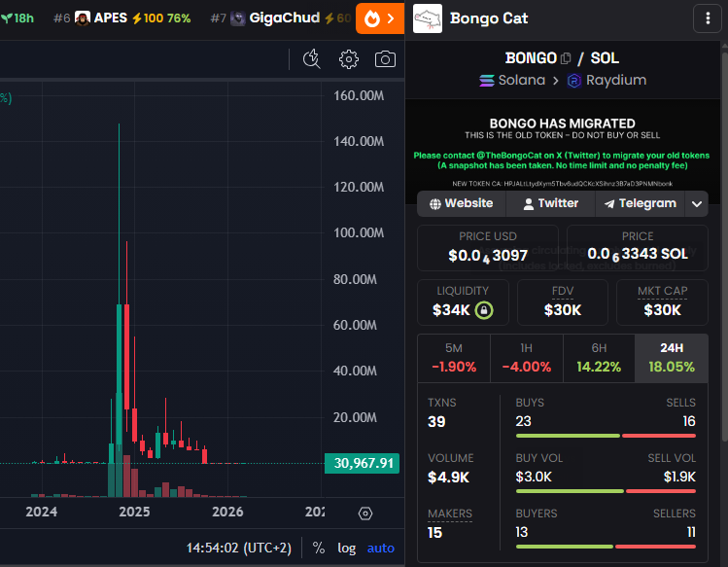Toggle percentage scale on chart
The image size is (728, 567).
319,548
